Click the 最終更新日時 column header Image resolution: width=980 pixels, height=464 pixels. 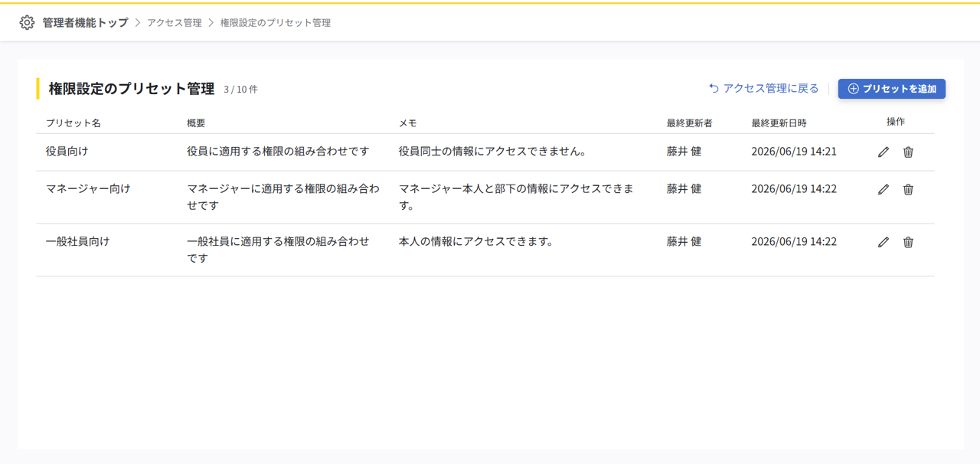pos(779,123)
